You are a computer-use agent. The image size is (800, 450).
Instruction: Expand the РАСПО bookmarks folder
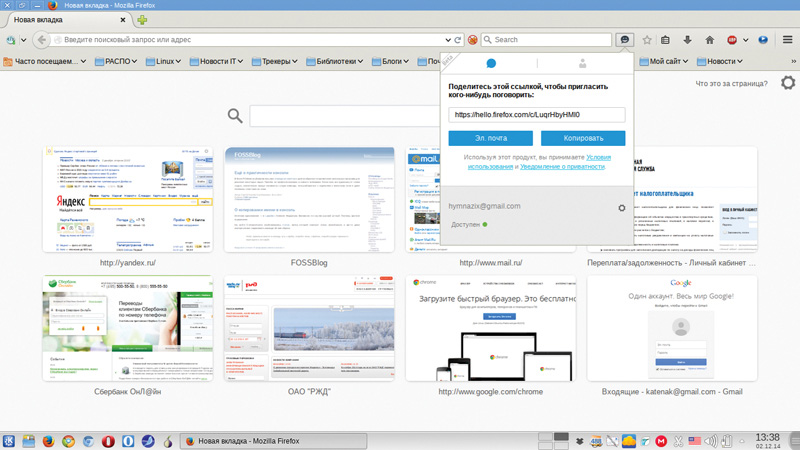pos(117,61)
